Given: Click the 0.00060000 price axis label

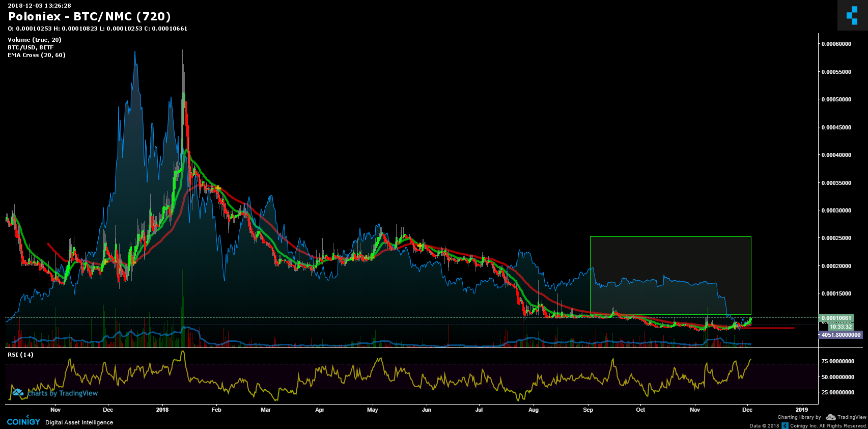Looking at the screenshot, I should click(x=836, y=44).
